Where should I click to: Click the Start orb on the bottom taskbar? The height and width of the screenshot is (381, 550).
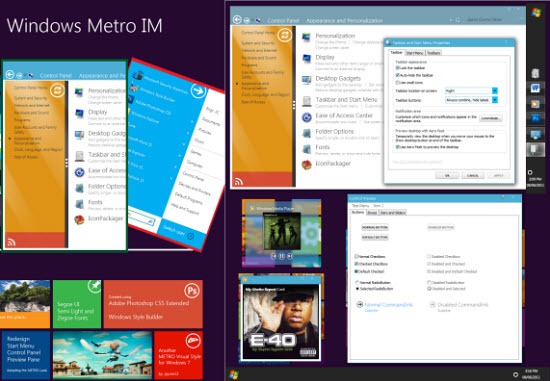tap(234, 374)
